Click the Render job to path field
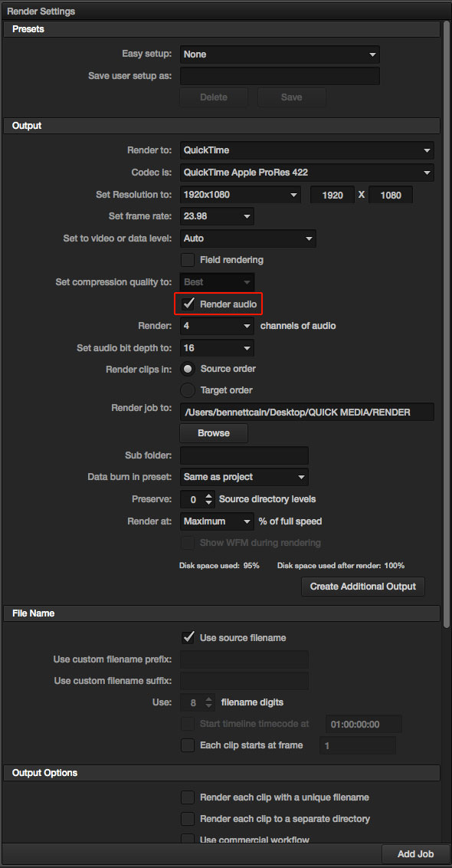Image resolution: width=452 pixels, height=868 pixels. [306, 412]
